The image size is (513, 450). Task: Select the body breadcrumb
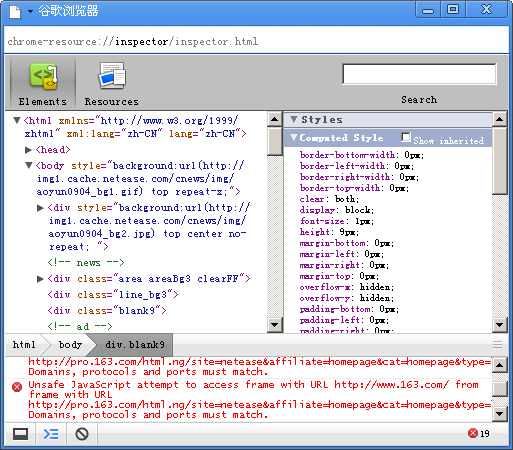pyautogui.click(x=70, y=345)
